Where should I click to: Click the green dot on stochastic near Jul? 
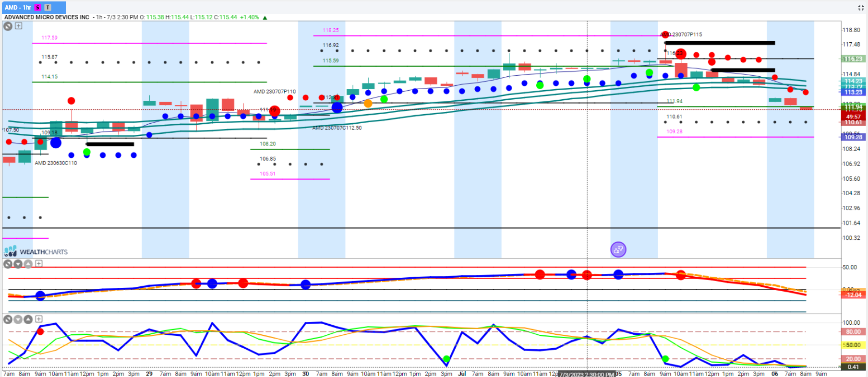(x=446, y=359)
